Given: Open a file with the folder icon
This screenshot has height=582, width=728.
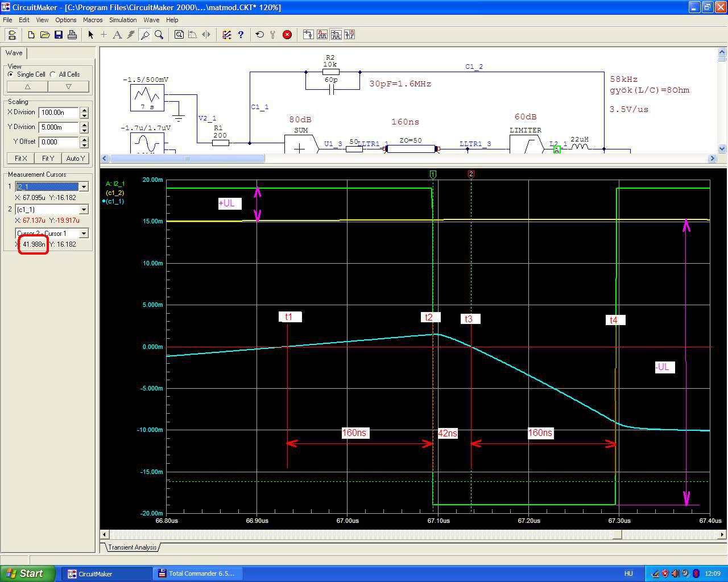Looking at the screenshot, I should 45,35.
